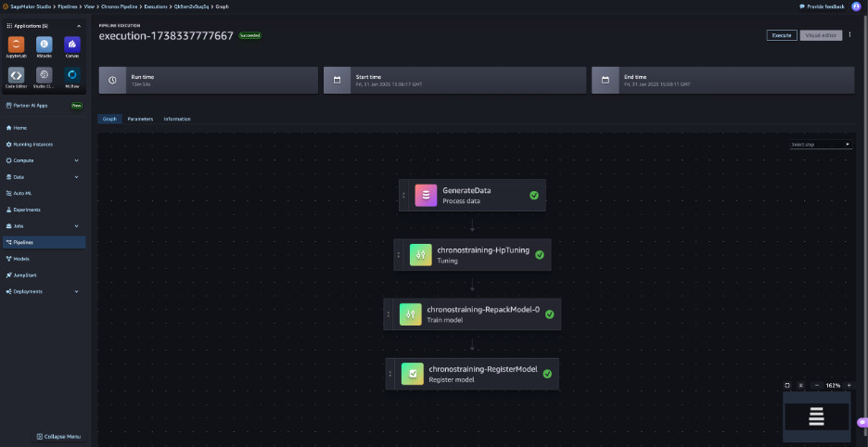Screen dimensions: 868x447
Task: Open the three-dot more options menu
Action: (x=850, y=35)
